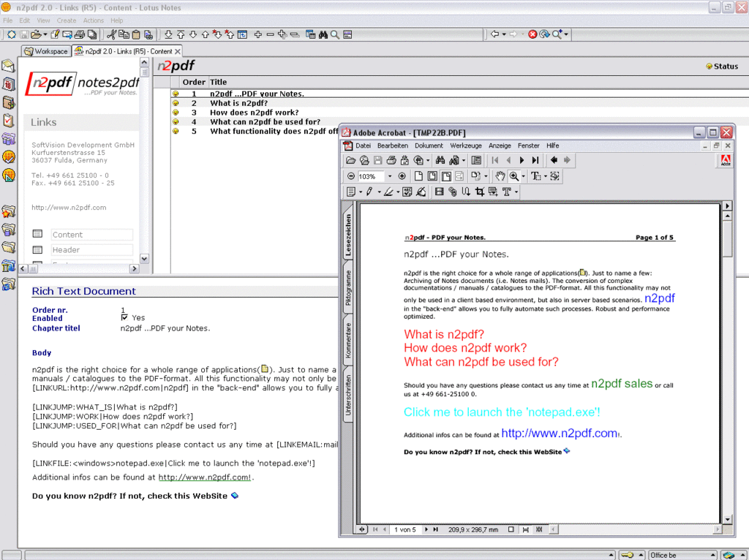Follow the http://www.n2pdf.com! link in document body
The width and height of the screenshot is (749, 560).
(205, 477)
